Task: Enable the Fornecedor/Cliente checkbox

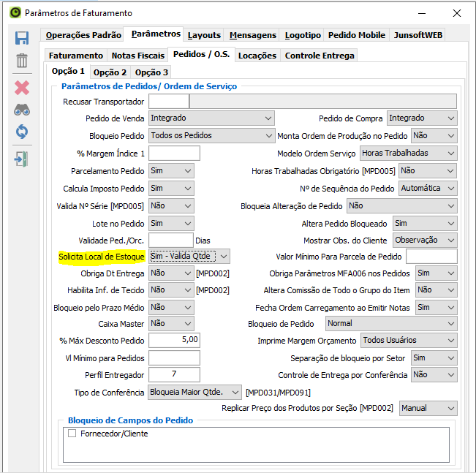Action: (x=72, y=434)
